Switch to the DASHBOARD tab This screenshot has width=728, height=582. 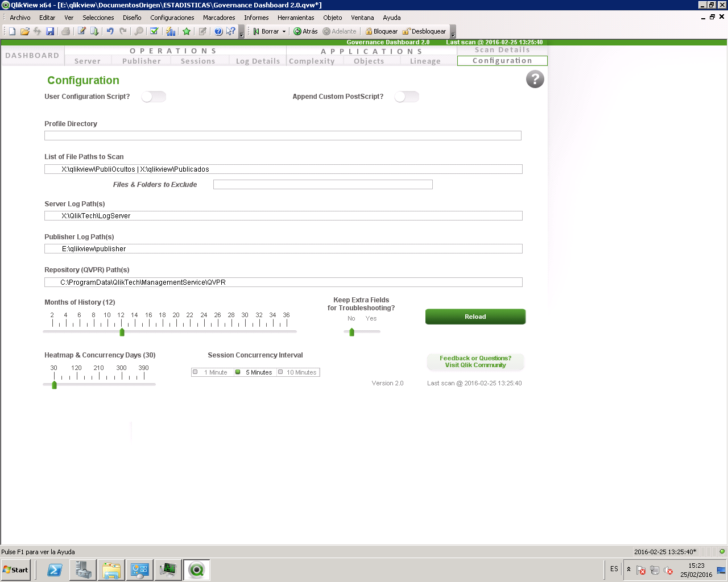[x=32, y=56]
